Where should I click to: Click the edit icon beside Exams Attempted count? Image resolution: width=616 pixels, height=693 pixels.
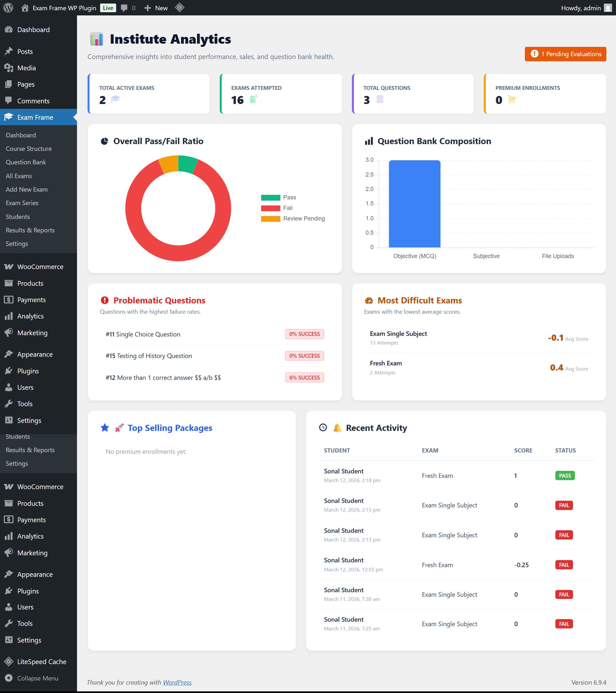click(253, 99)
